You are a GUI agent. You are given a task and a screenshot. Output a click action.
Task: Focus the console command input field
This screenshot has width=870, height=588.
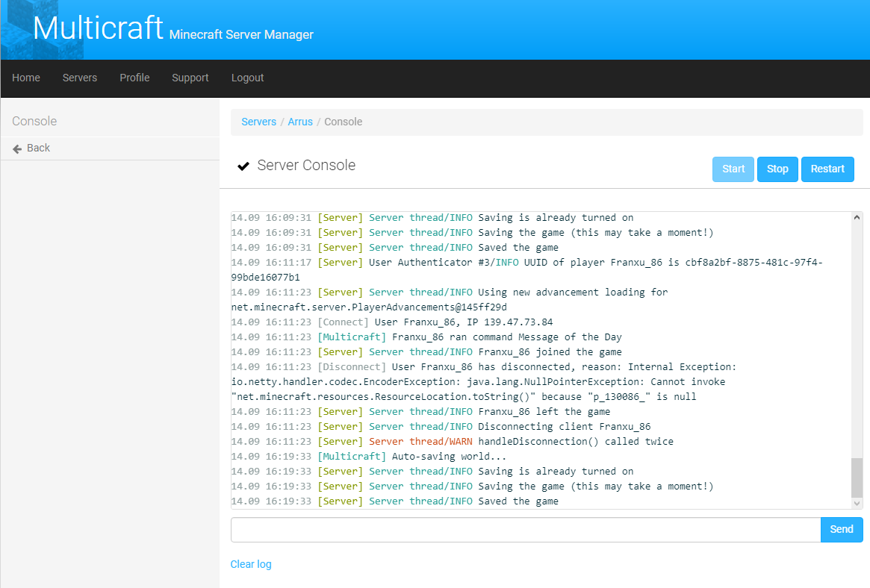pyautogui.click(x=526, y=530)
